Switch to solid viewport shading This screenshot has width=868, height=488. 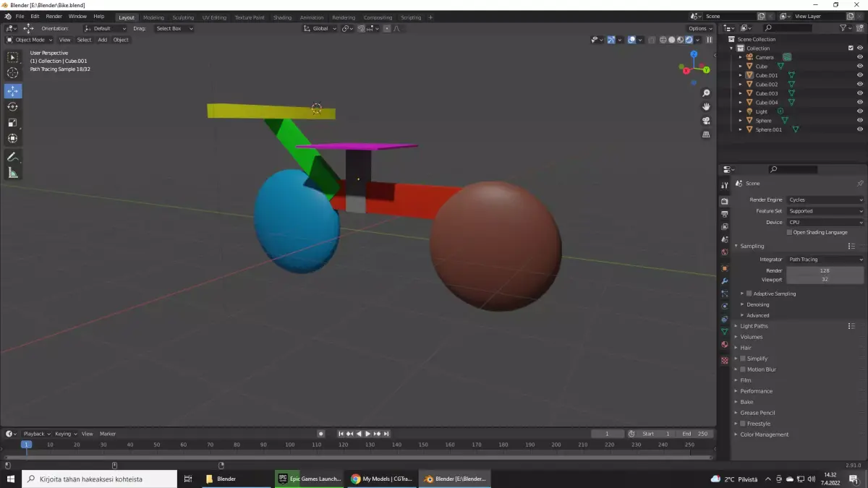pyautogui.click(x=671, y=40)
